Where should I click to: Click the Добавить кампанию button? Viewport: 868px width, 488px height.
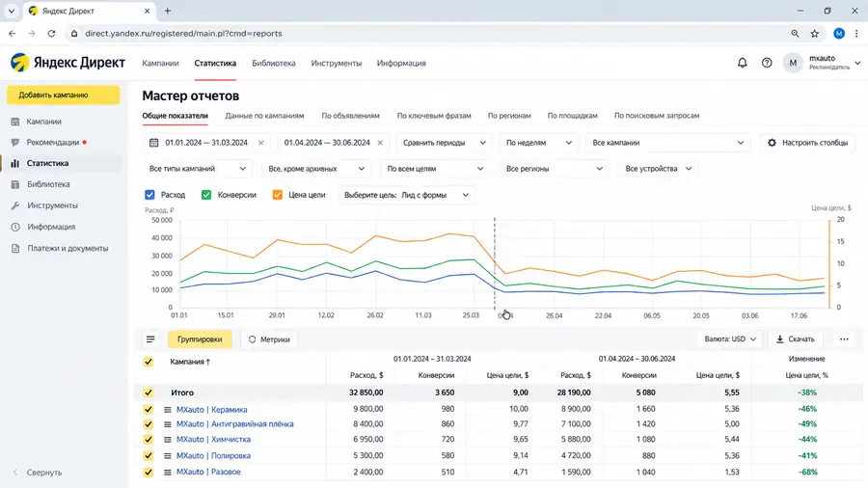pyautogui.click(x=63, y=95)
